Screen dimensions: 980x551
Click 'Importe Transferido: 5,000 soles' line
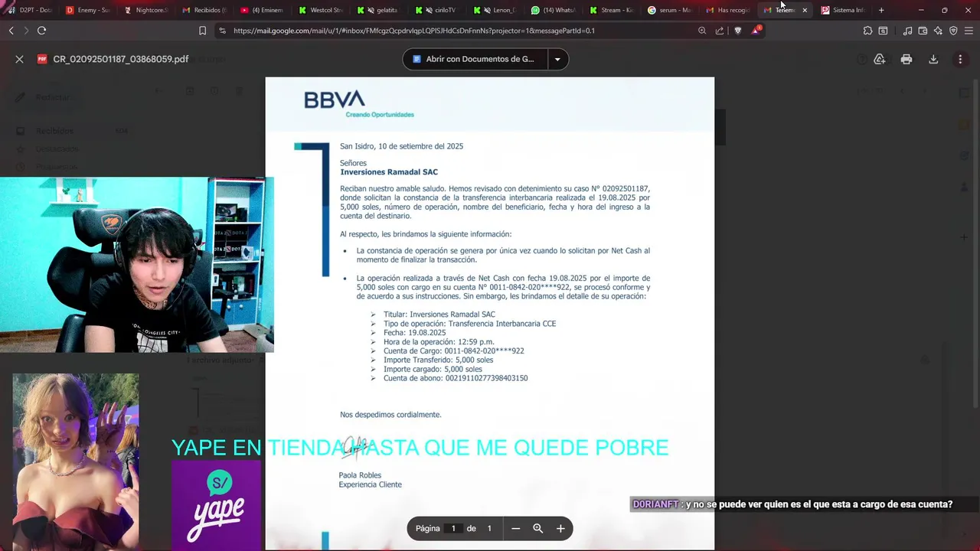pyautogui.click(x=438, y=360)
